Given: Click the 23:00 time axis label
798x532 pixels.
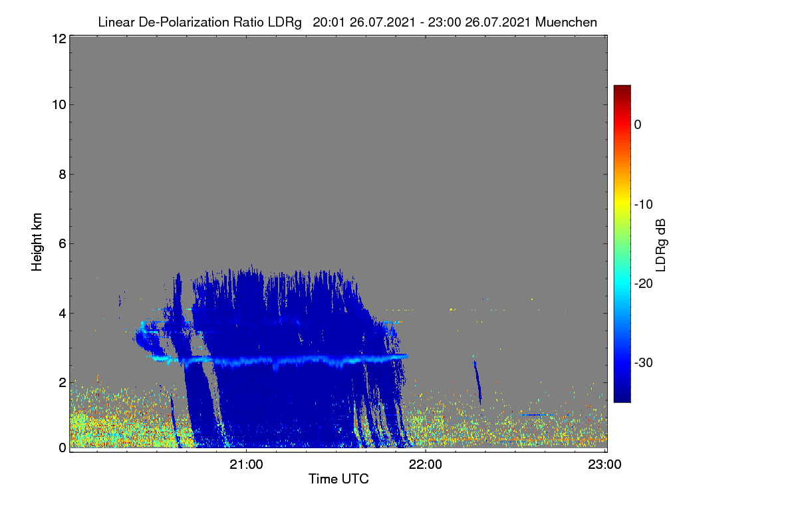Looking at the screenshot, I should pos(605,464).
